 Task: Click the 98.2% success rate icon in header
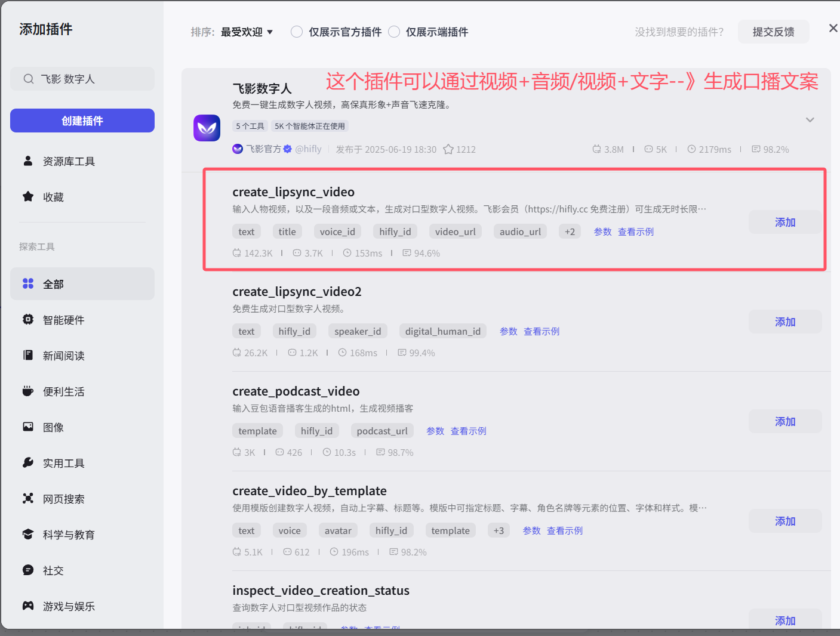(x=756, y=149)
